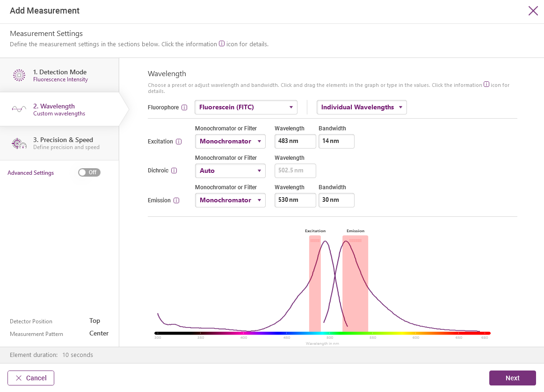
Task: Click Element duration 10 seconds text
Action: tap(51, 355)
